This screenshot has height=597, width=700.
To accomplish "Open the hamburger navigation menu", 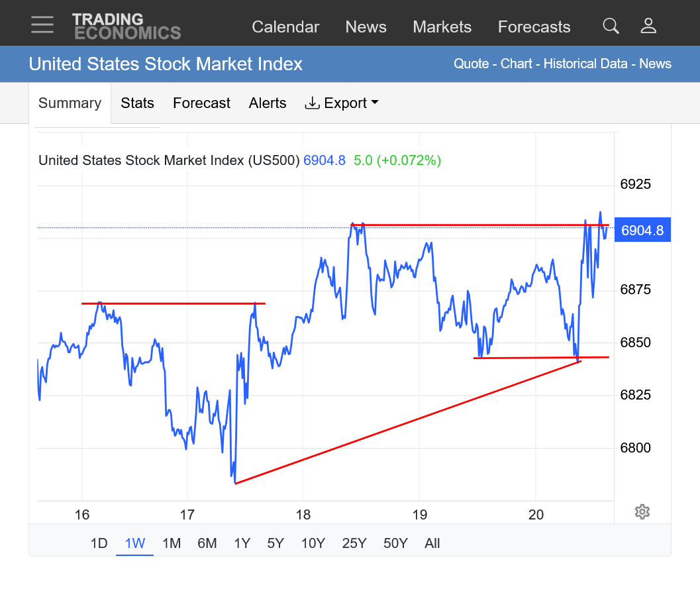I will (42, 25).
